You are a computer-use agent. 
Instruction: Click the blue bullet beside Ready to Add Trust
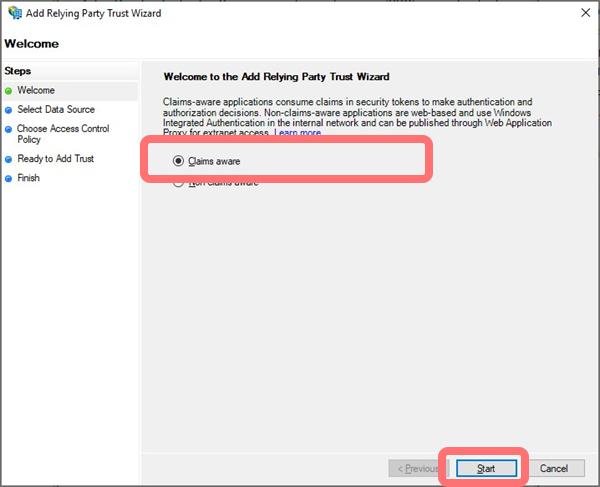click(9, 159)
